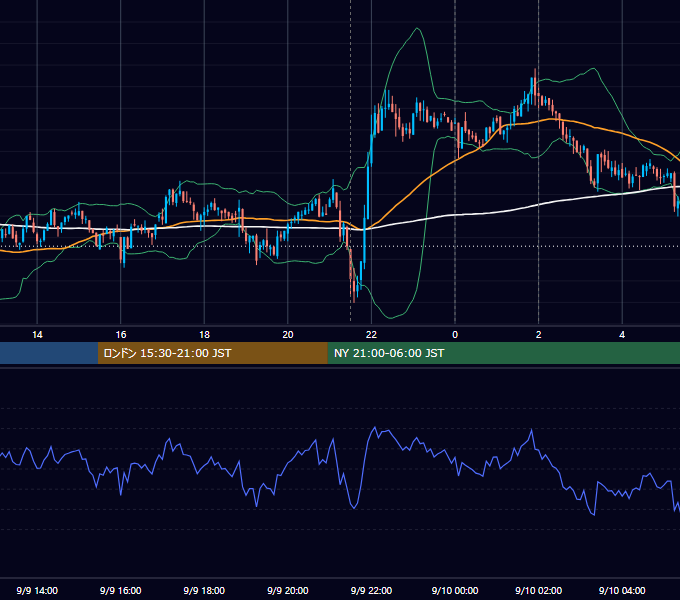Viewport: 680px width, 600px height.
Task: Click the 14 hour label on upper axis
Action: point(37,335)
